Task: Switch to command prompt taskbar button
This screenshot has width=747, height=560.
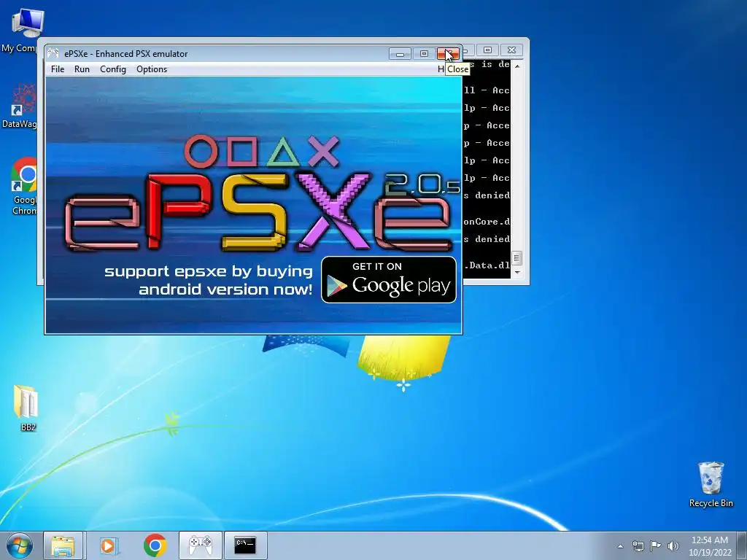Action: (x=245, y=545)
